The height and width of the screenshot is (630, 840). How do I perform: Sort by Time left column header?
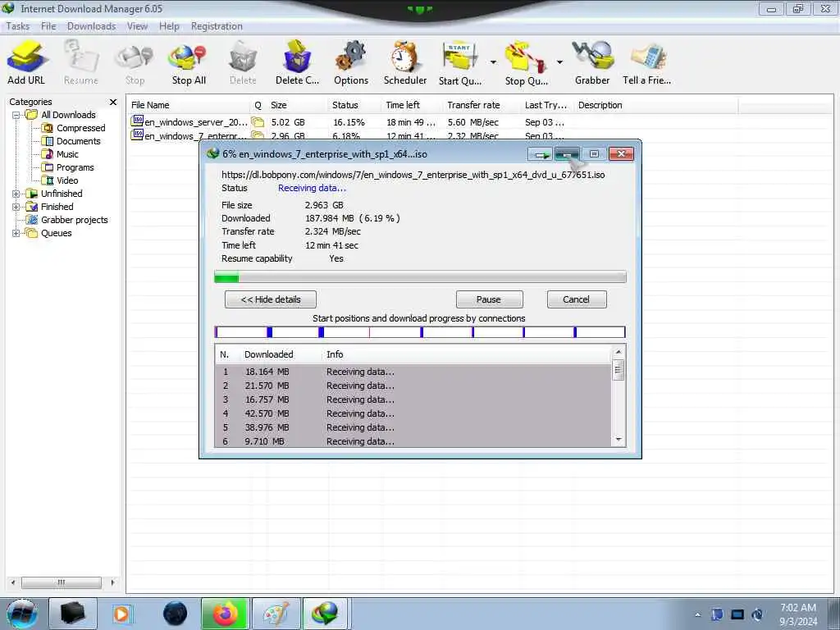coord(412,105)
